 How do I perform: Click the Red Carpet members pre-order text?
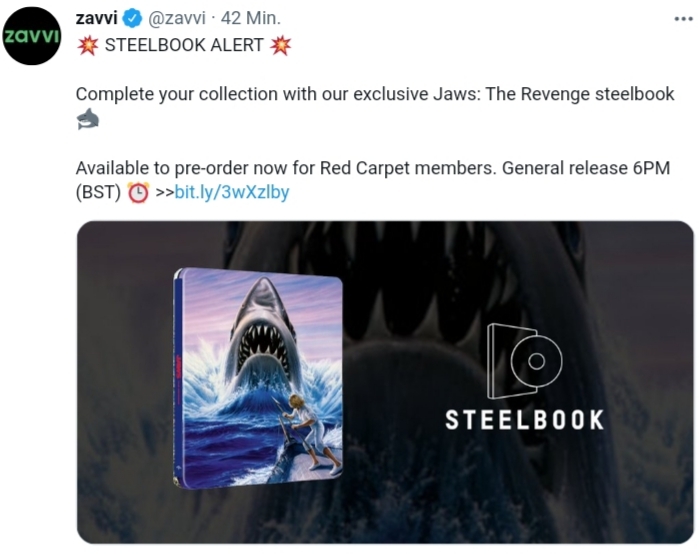click(373, 168)
